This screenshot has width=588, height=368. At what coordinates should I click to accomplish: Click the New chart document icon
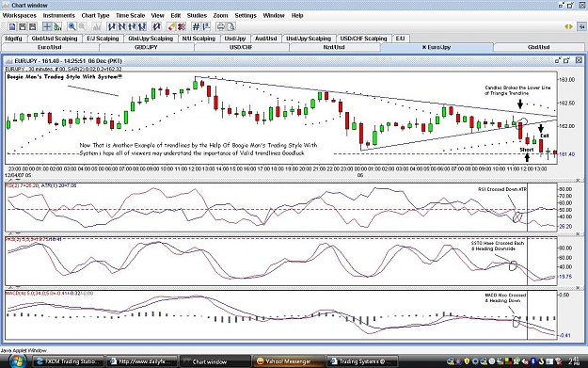pos(12,26)
